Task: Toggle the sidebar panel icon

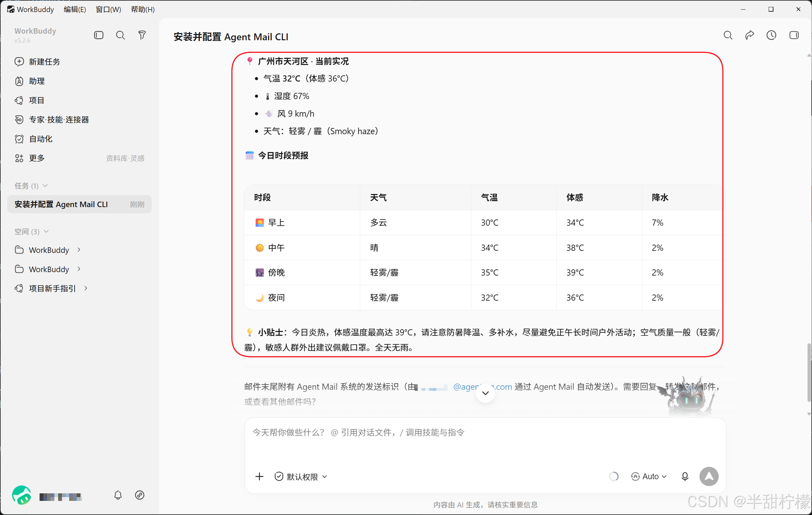Action: (x=99, y=35)
